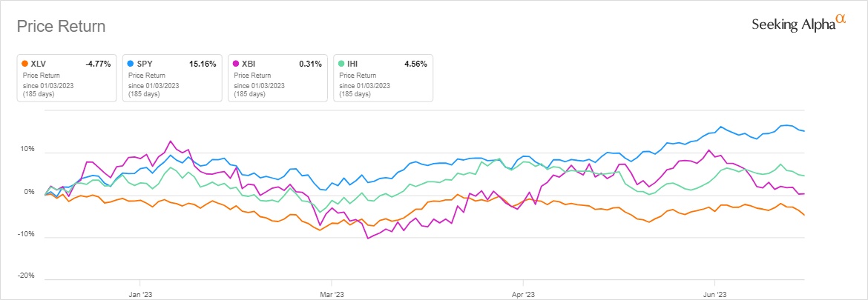The image size is (868, 300).
Task: Click the blue SPY legend dot
Action: pos(131,64)
